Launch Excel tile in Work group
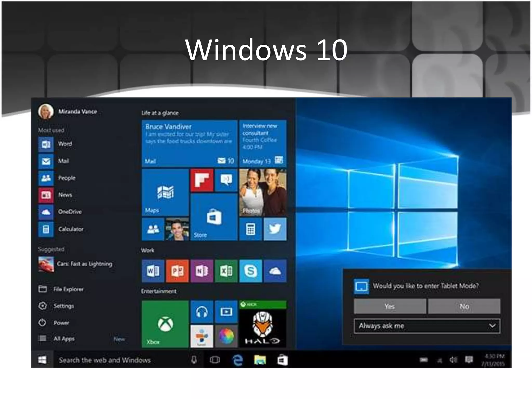The width and height of the screenshot is (532, 399). [226, 271]
